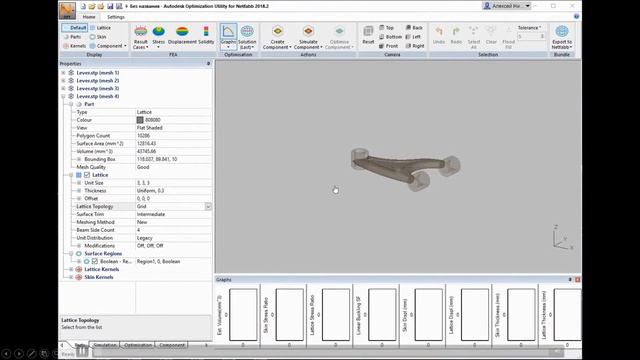
Task: Click the New file icon in the title bar
Action: [x=83, y=6]
